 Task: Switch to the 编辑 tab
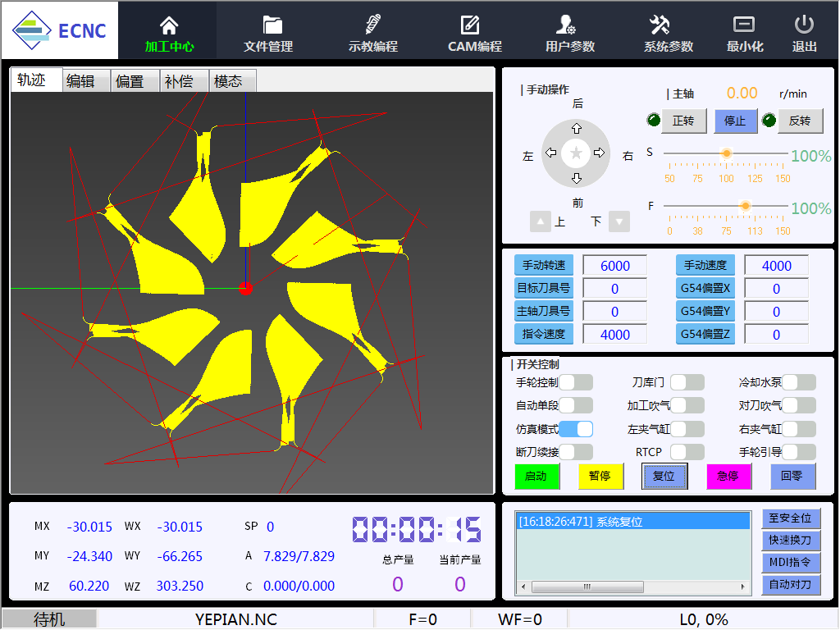[x=85, y=81]
